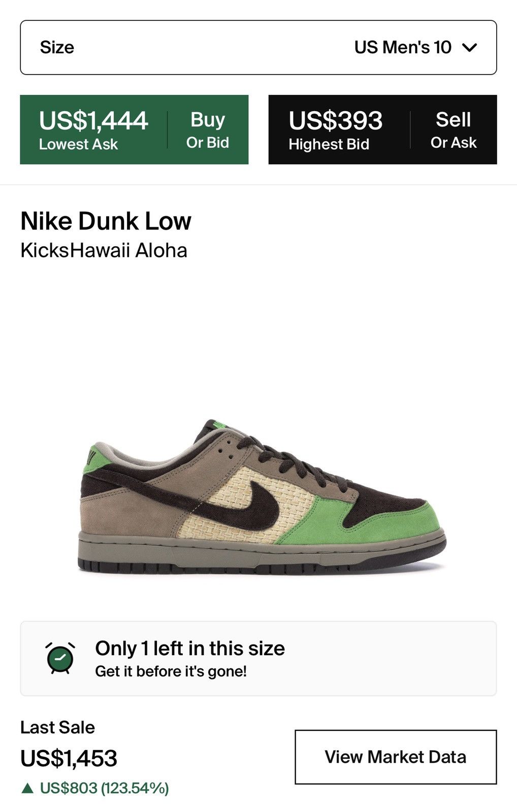Viewport: 517px width, 812px height.
Task: Click the US$1,444 Lowest Ask price
Action: (x=93, y=121)
